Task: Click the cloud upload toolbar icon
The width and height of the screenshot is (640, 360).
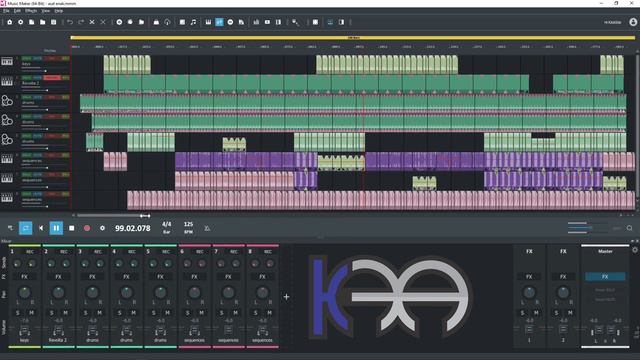Action: pyautogui.click(x=167, y=22)
